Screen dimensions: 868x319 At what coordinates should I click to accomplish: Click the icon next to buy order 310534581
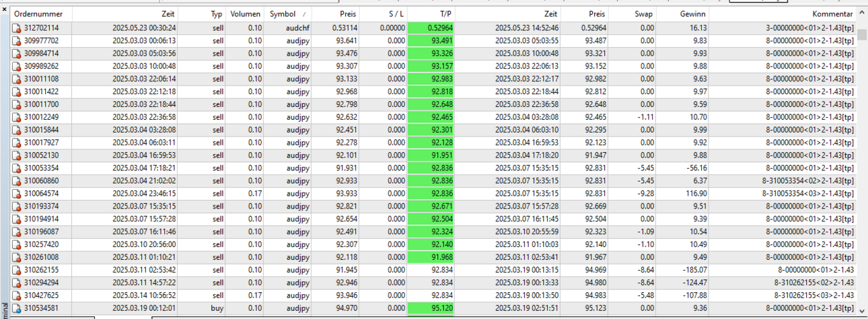[x=17, y=308]
